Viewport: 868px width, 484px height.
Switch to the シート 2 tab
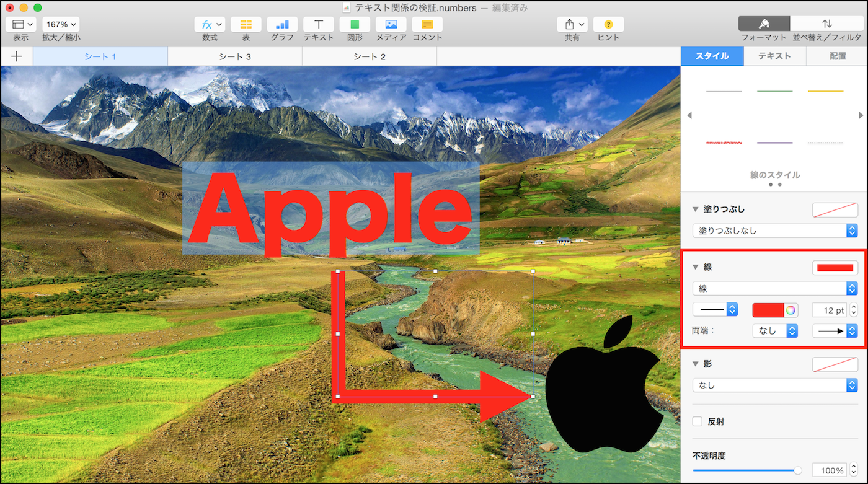pyautogui.click(x=370, y=56)
